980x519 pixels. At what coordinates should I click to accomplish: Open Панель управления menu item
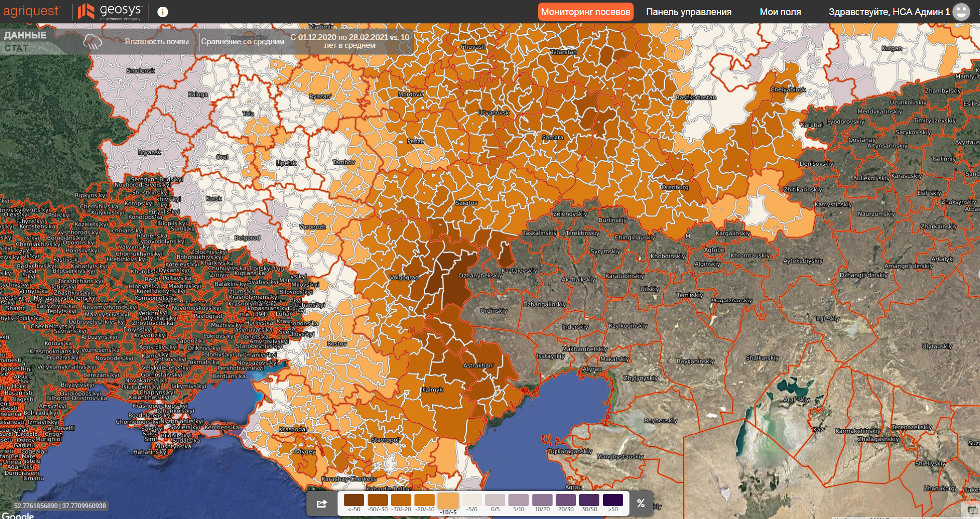click(689, 11)
